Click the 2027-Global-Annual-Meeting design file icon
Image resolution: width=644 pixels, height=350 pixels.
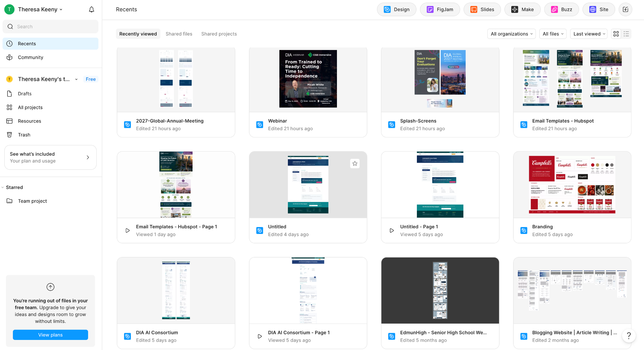[127, 125]
